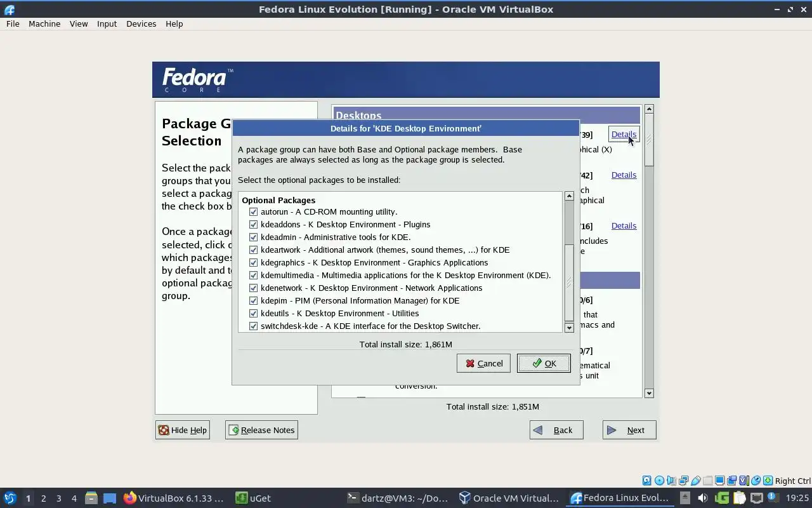Click the up arrow of package group list scrollbar
The height and width of the screenshot is (508, 812).
(649, 109)
